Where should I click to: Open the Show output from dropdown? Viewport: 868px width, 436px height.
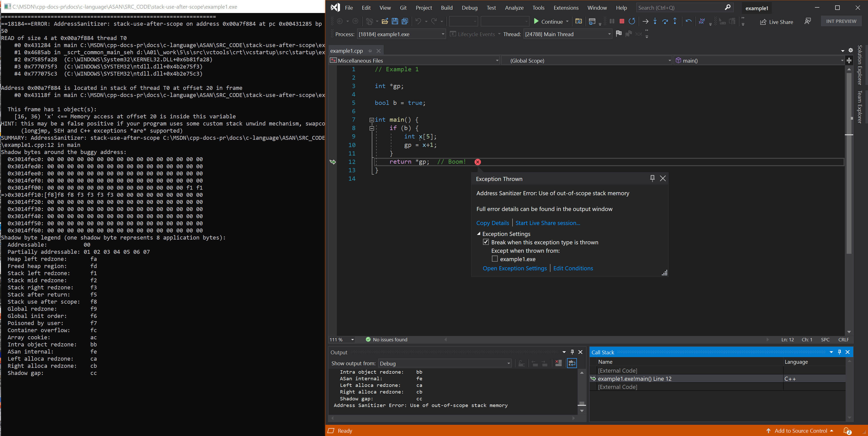(507, 363)
